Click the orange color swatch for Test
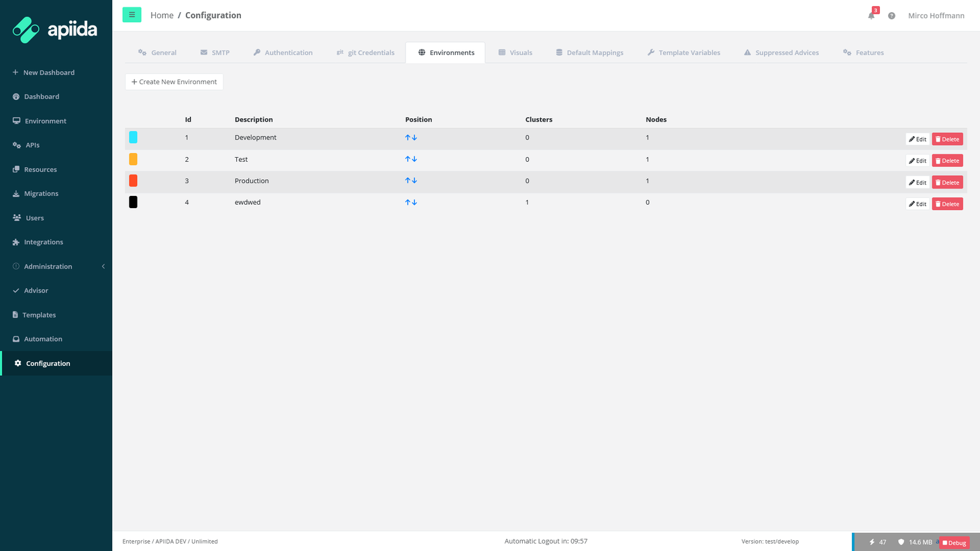980x551 pixels. [133, 159]
